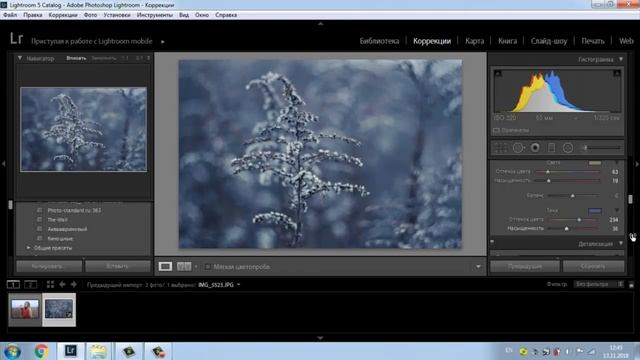Open Grid view icon in filmstrip bar
The image size is (640, 360).
(50, 284)
